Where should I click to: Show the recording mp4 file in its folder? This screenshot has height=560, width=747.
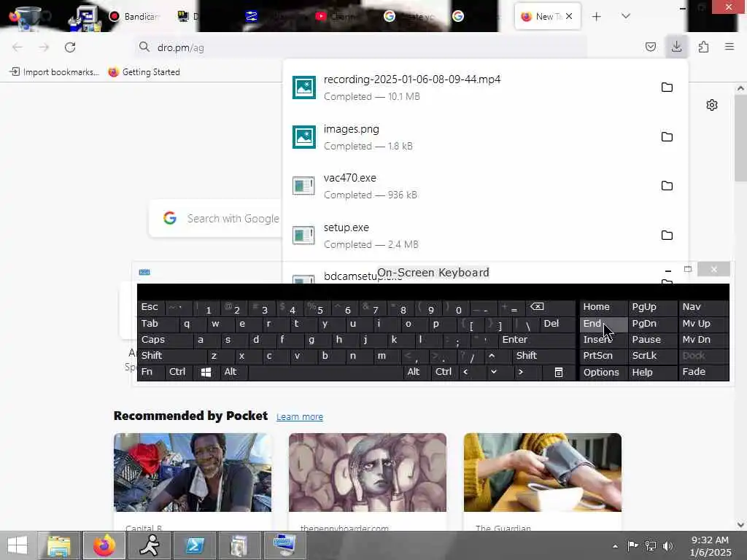click(667, 87)
